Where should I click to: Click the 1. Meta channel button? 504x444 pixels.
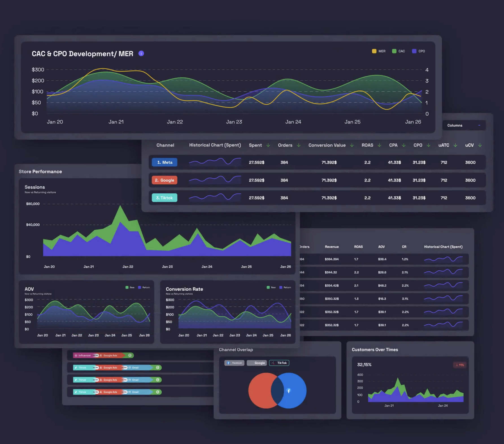point(164,162)
